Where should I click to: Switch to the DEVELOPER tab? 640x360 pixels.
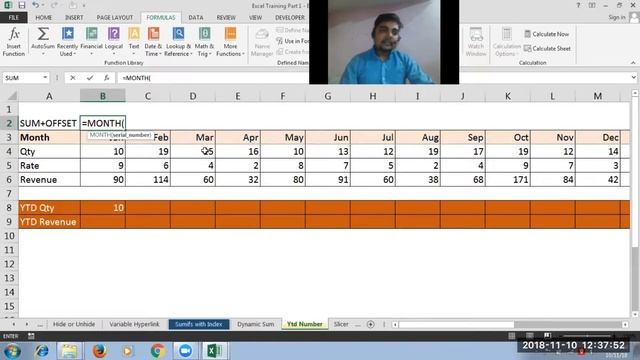pyautogui.click(x=290, y=18)
